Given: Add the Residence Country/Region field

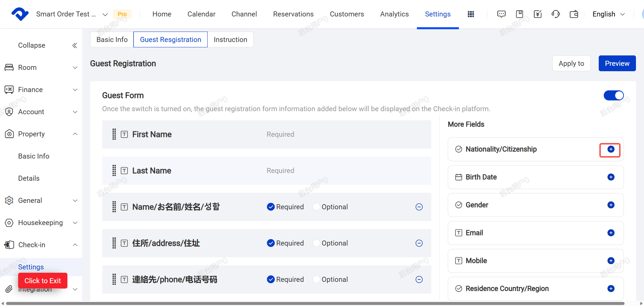Looking at the screenshot, I should point(611,289).
